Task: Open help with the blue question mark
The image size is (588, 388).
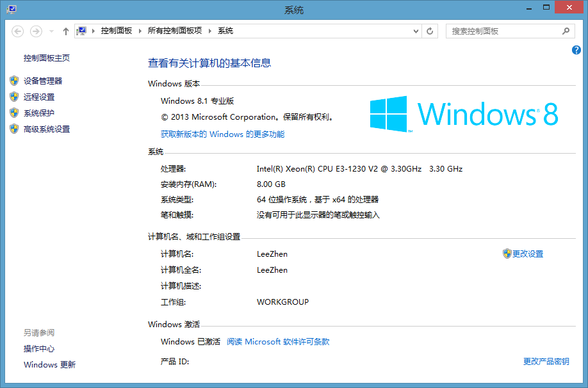Action: tap(576, 50)
